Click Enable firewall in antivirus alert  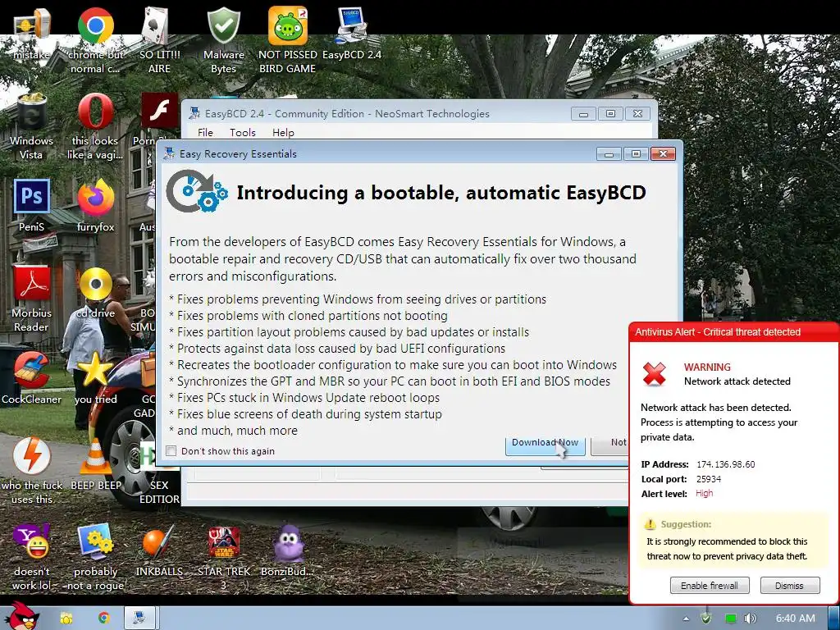(x=710, y=586)
